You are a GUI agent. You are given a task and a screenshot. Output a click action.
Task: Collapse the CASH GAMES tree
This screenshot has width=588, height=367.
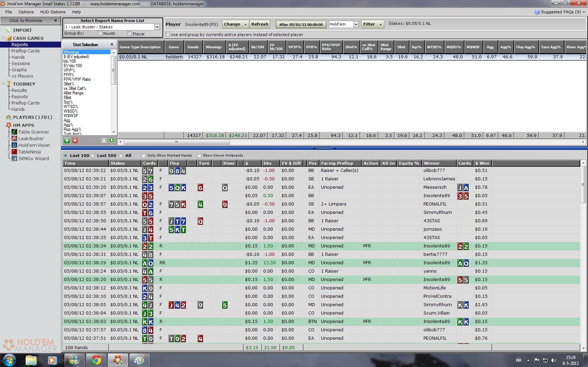(4, 38)
